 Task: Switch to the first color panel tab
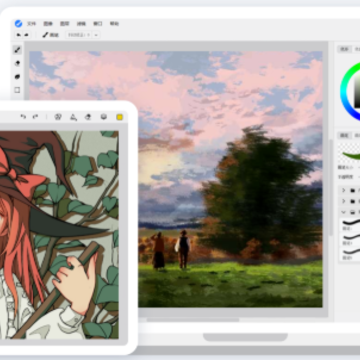point(344,49)
